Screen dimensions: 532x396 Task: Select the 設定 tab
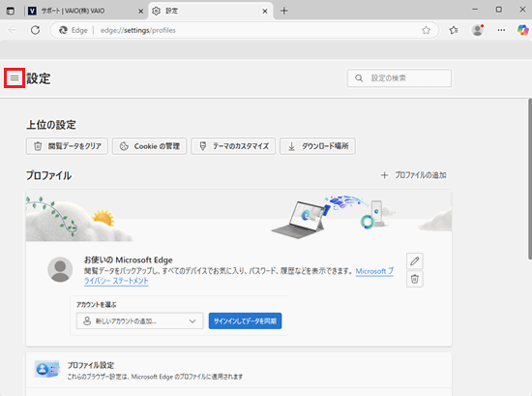coord(210,11)
